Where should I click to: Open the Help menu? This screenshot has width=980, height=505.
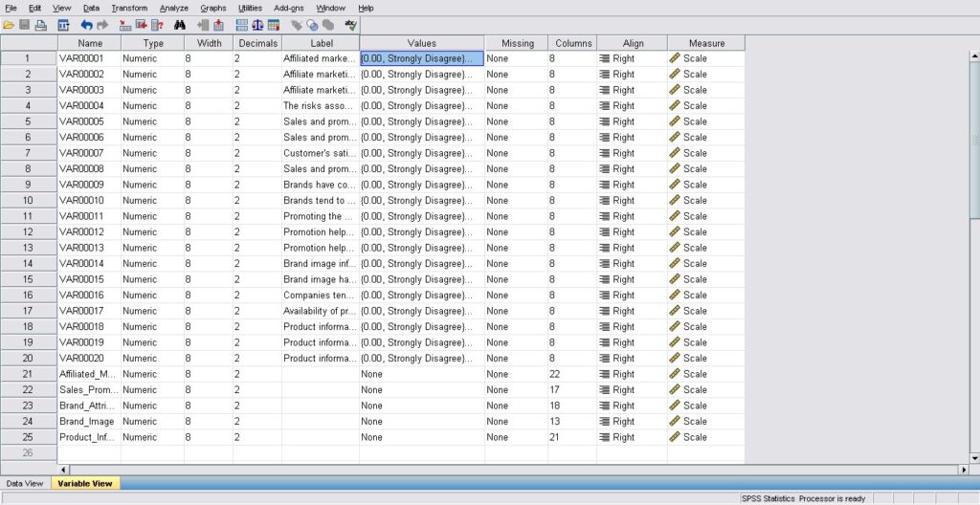366,8
